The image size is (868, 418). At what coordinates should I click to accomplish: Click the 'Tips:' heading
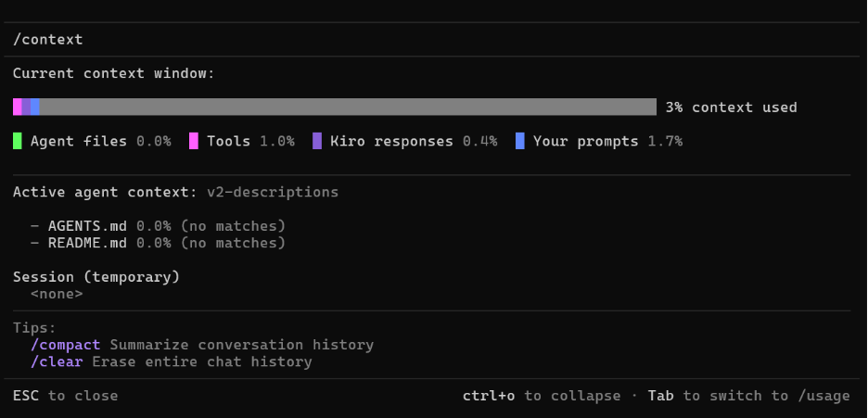35,328
